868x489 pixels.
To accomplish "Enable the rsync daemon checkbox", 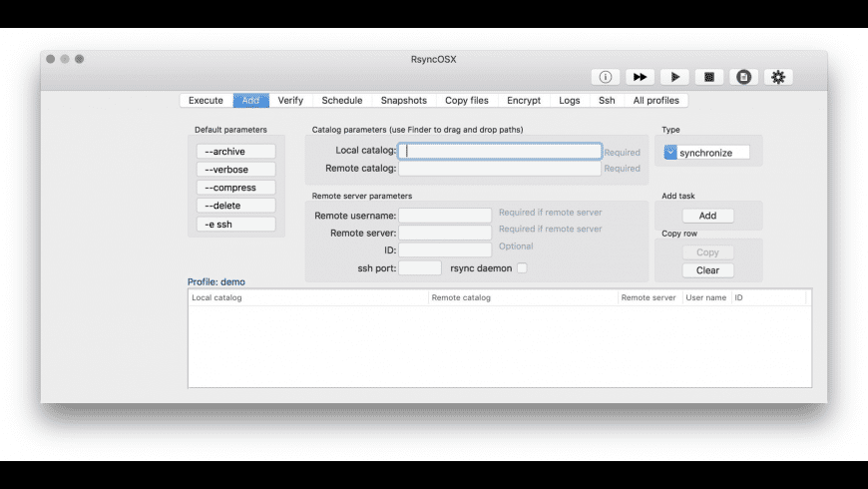I will pos(522,268).
